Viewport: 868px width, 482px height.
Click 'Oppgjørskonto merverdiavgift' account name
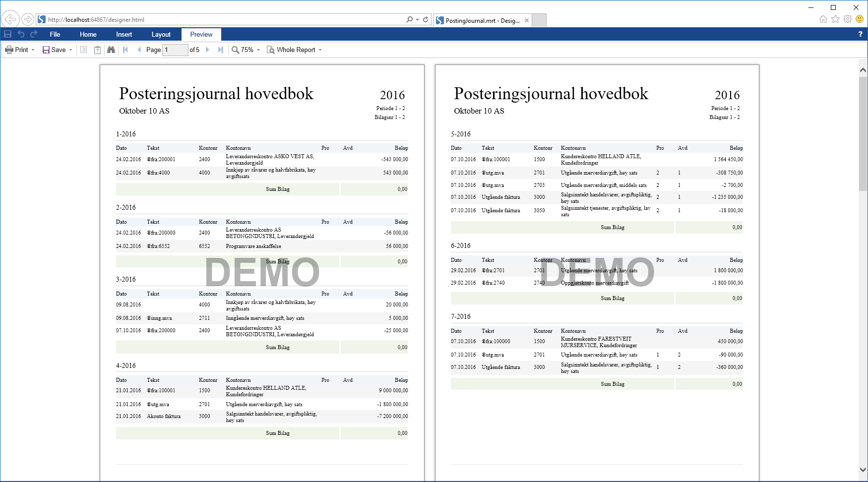click(x=595, y=283)
